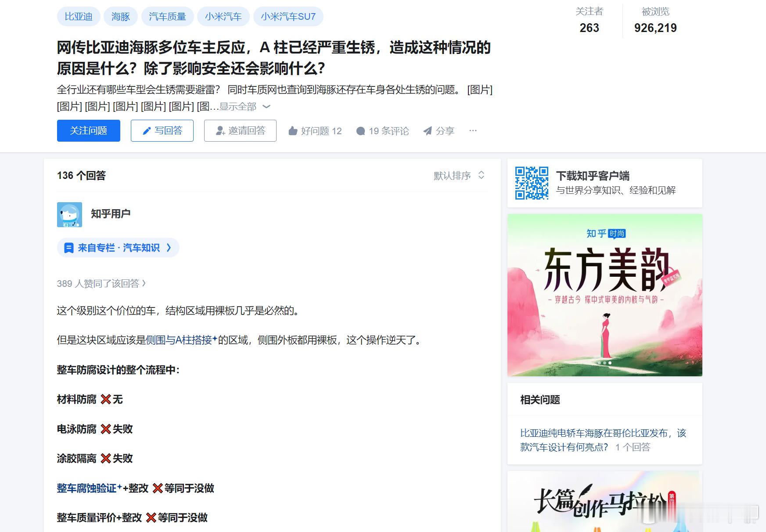Click the 知乎时尚 logo on banner

click(x=606, y=234)
